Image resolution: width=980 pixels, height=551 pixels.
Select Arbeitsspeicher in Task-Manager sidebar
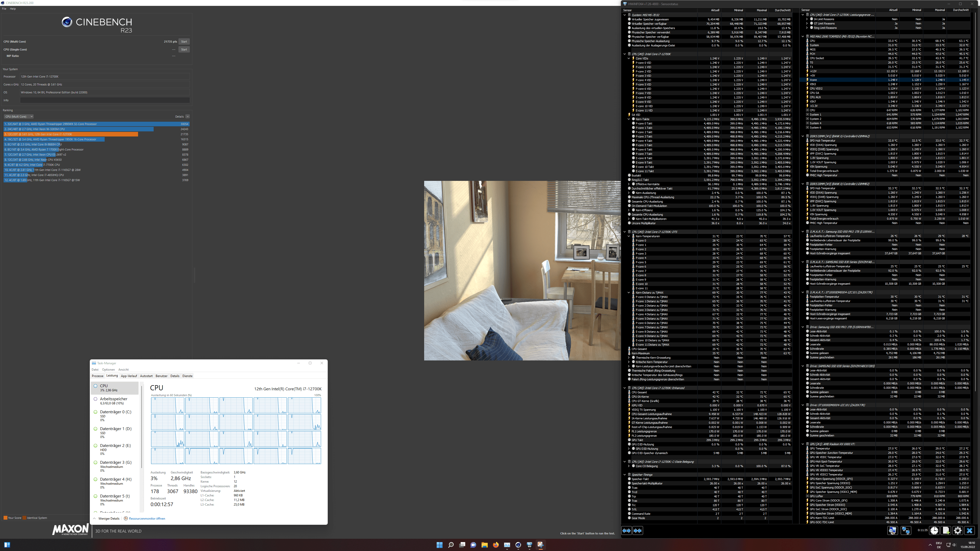(115, 401)
